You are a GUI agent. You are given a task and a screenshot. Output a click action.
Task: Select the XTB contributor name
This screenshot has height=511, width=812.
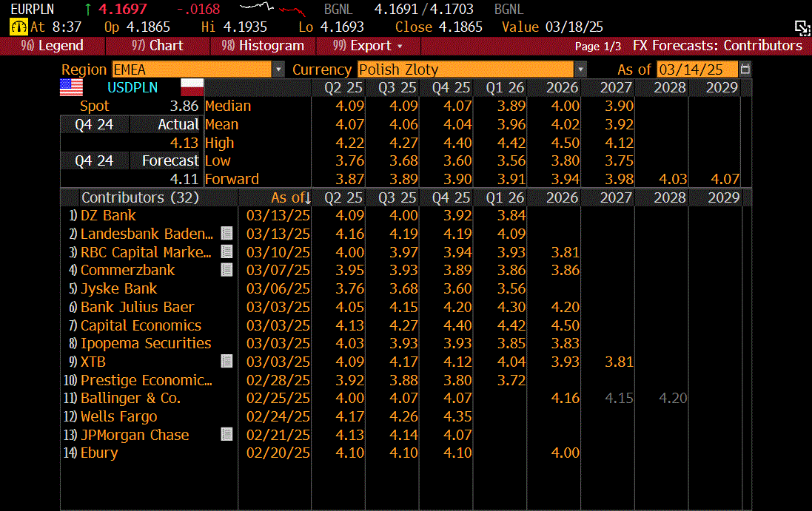(93, 362)
